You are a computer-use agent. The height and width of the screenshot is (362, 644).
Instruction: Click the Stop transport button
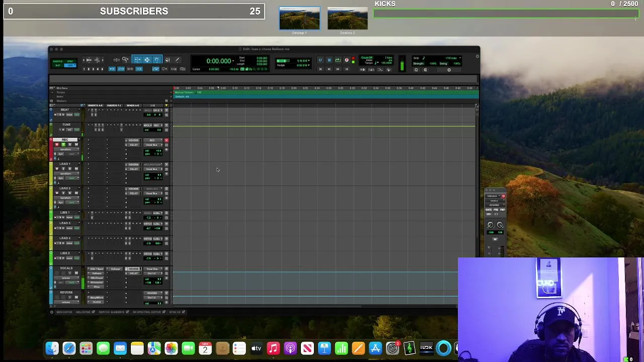[329, 60]
